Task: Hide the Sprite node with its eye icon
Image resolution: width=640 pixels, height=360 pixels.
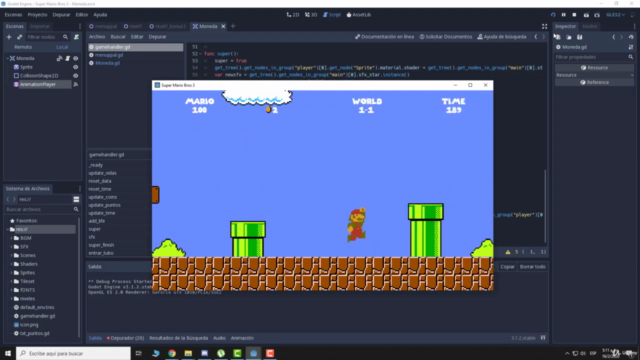Action: click(x=76, y=67)
